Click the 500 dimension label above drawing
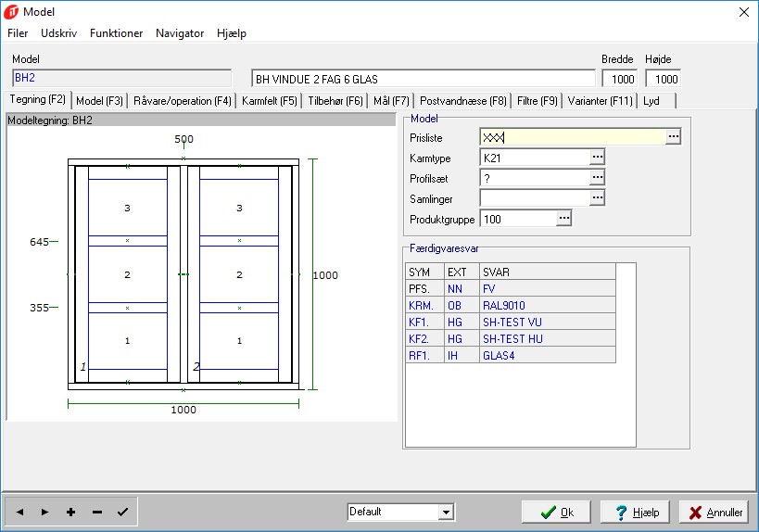 tap(183, 139)
